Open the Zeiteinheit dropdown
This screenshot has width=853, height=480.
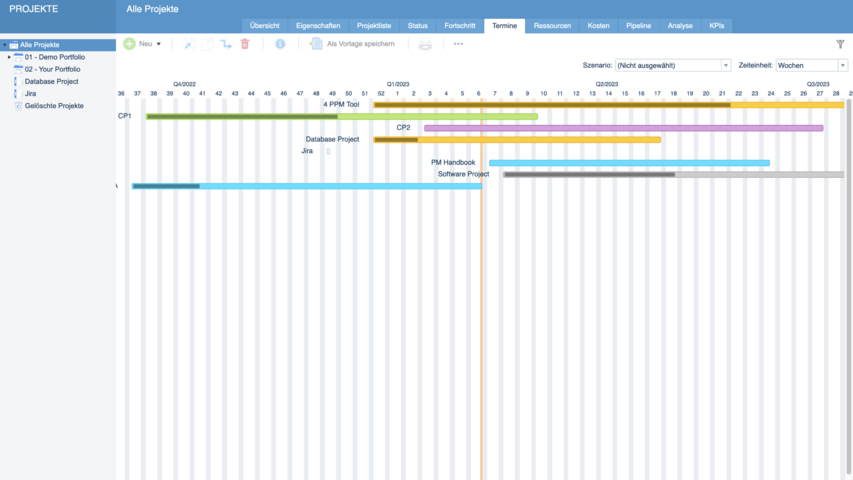(x=812, y=65)
